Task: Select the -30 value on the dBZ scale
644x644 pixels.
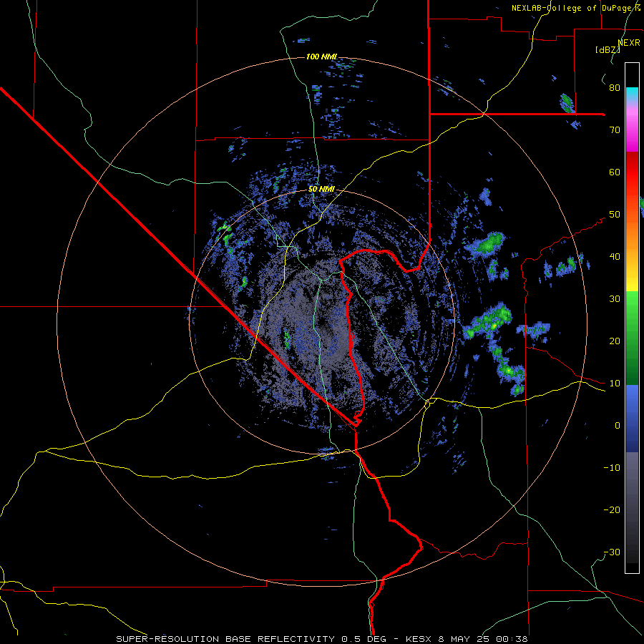Action: coord(612,552)
